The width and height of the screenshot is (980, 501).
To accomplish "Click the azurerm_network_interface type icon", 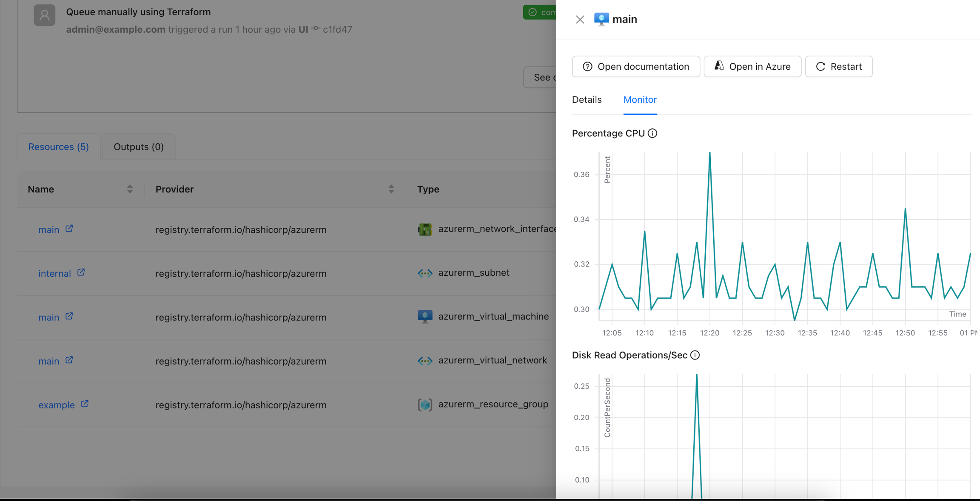I will pos(424,229).
